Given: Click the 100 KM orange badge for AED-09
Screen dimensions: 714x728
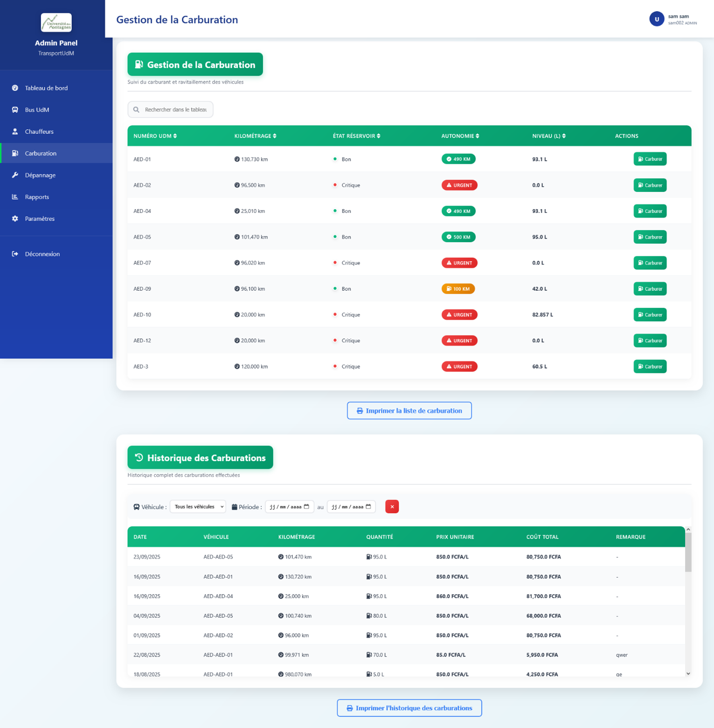Looking at the screenshot, I should click(x=458, y=289).
